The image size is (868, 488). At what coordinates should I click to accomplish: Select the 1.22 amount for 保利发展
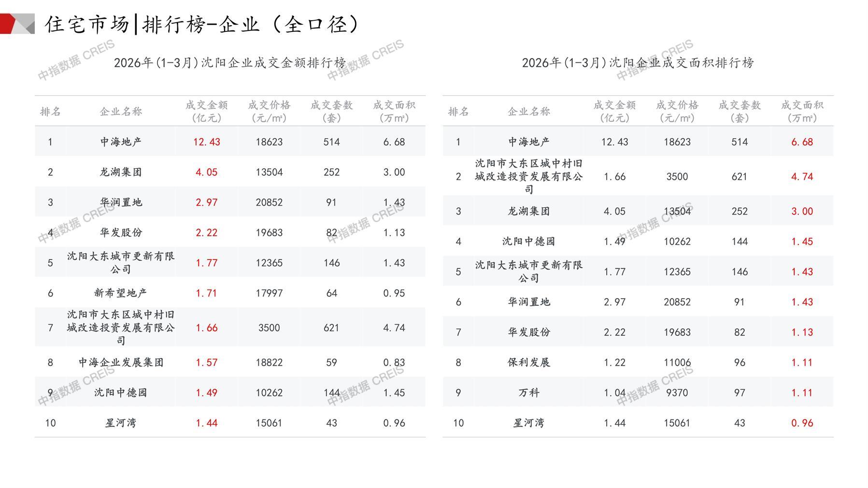point(614,362)
